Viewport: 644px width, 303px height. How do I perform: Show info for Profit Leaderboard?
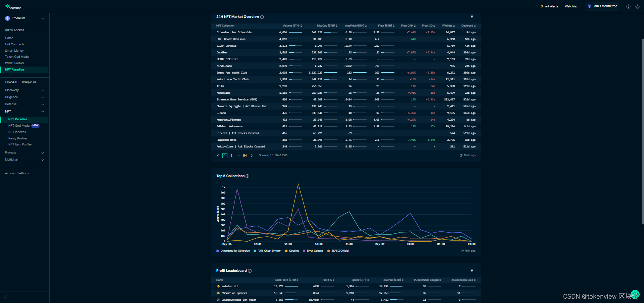[x=250, y=271]
